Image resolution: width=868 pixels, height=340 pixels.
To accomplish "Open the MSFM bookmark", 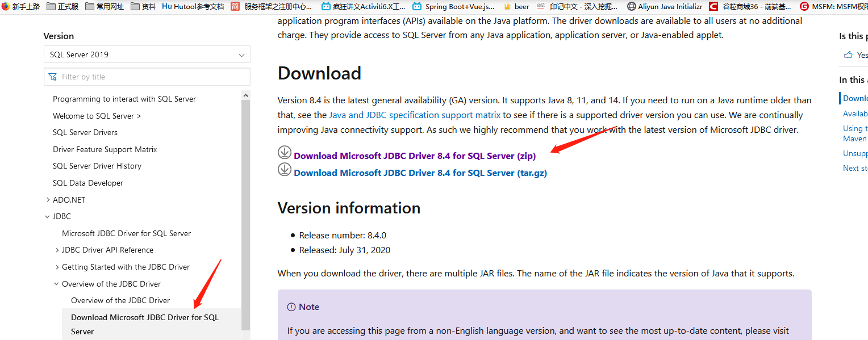I will (834, 7).
